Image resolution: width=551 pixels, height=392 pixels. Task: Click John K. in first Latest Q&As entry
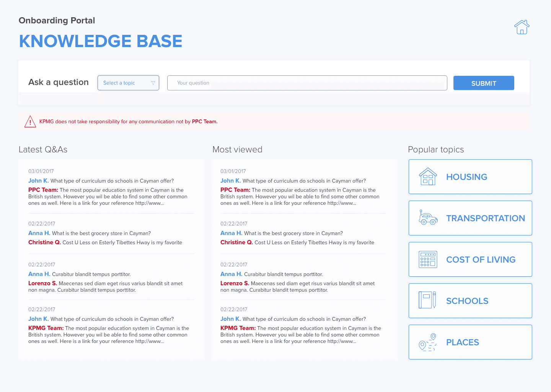pos(38,181)
